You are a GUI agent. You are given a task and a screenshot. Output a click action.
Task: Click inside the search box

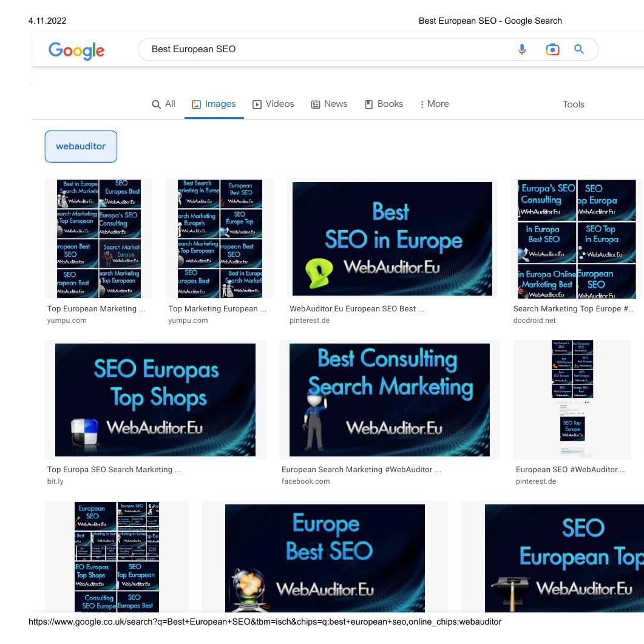click(303, 49)
